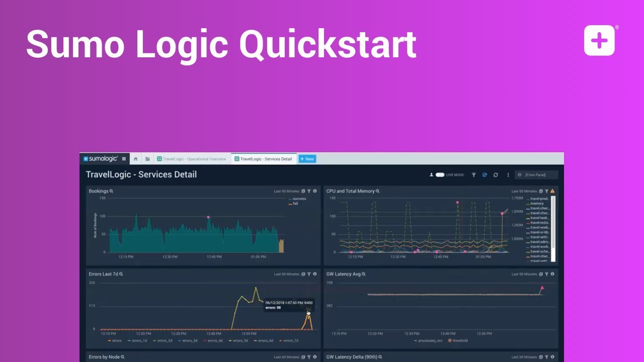Open Last 60 Minutes on Errors by Node panel

tap(286, 357)
